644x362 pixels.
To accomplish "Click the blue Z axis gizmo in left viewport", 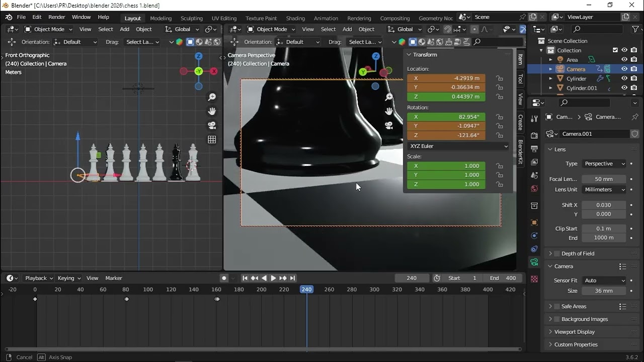I will 199,56.
